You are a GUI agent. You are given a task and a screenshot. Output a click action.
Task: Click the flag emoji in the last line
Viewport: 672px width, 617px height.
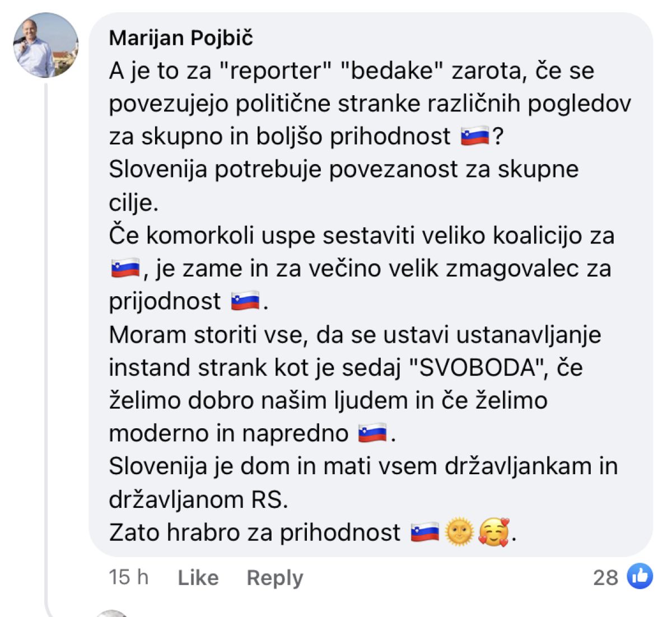tap(425, 532)
